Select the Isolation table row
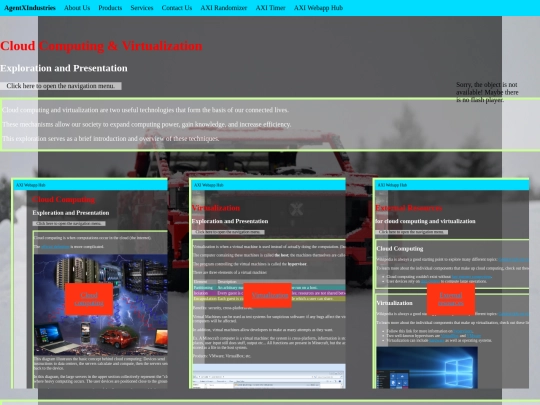 269,293
